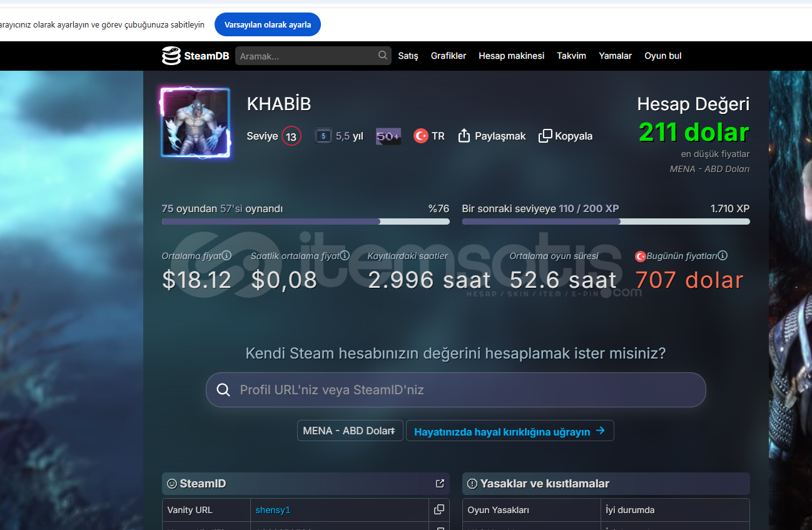Click the arrow icon after Hayatınızda hayal kırıklığına uğrayın
Screen dimensions: 812x530
601,431
